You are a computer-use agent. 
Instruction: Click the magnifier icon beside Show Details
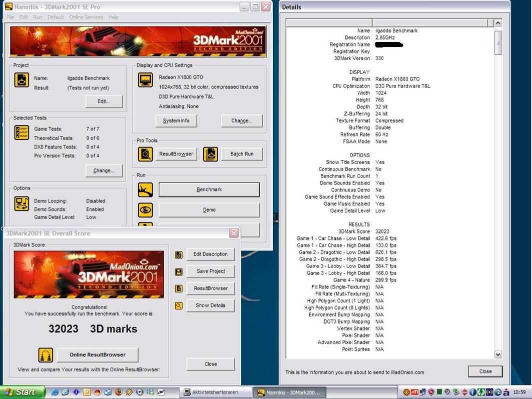(x=179, y=305)
